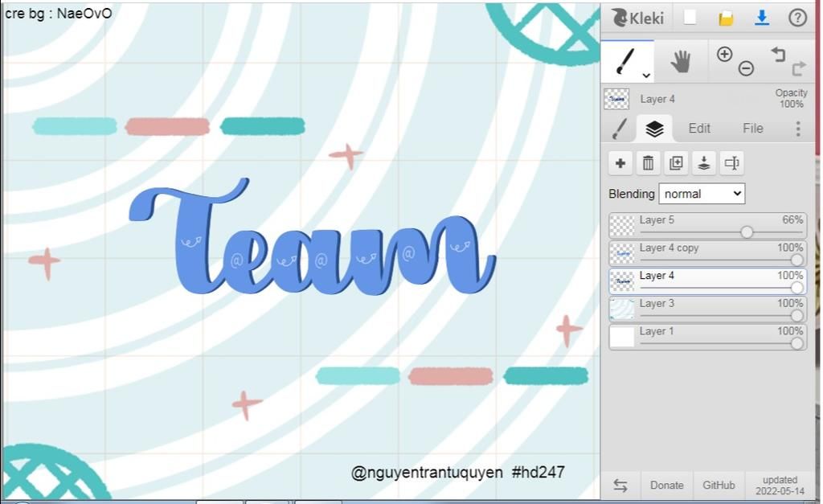Select Layer 3 in the layer list
The height and width of the screenshot is (504, 823).
(707, 309)
